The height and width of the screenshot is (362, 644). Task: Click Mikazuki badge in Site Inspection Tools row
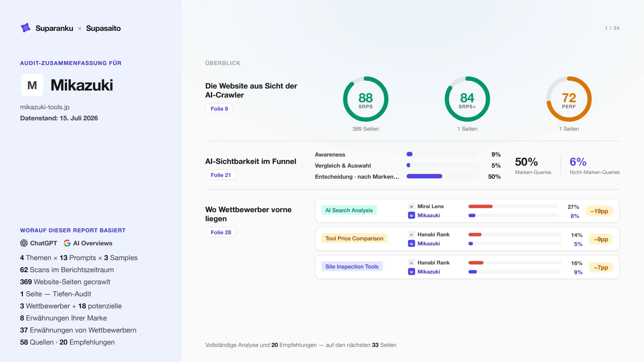coord(411,272)
